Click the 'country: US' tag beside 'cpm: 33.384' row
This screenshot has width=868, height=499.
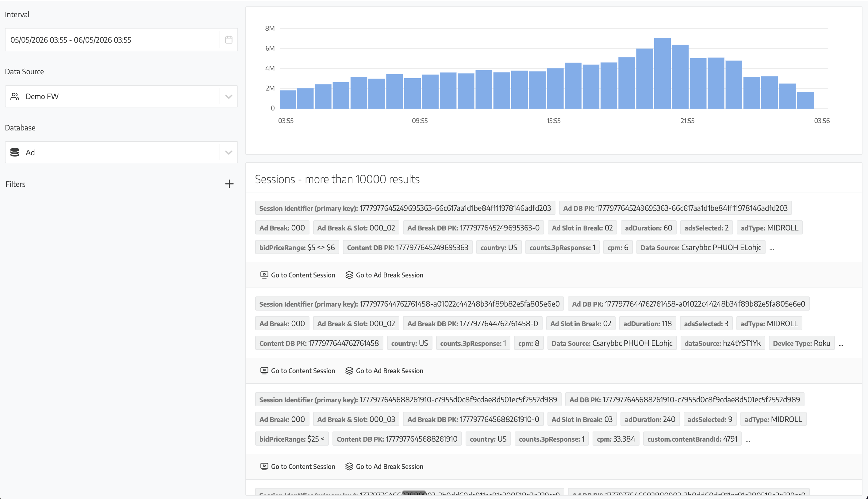point(488,439)
